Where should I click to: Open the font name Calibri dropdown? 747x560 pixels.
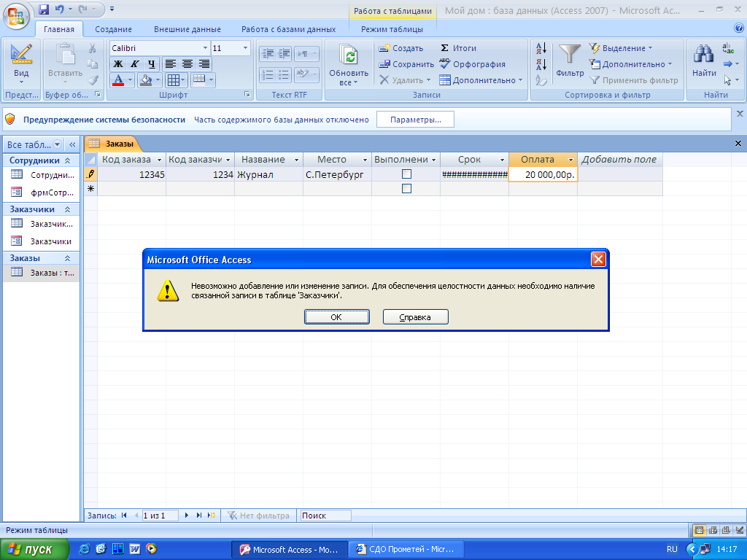point(205,48)
